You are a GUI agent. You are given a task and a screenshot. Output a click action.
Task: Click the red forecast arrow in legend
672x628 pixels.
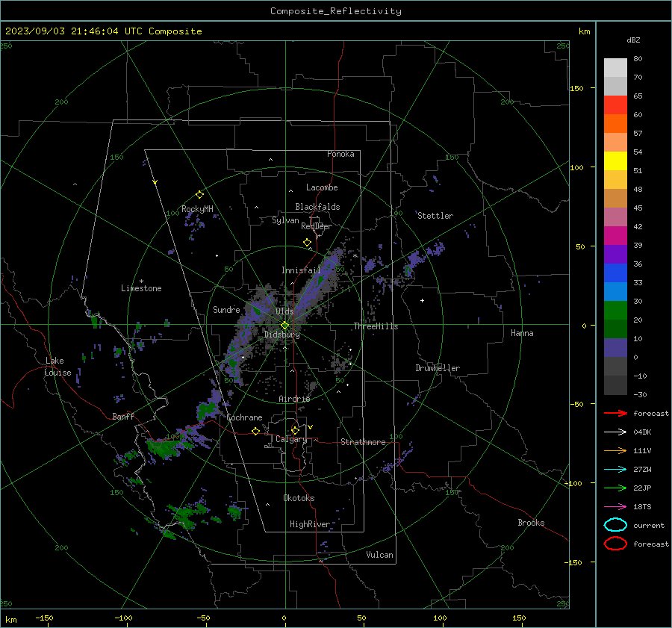tap(615, 413)
